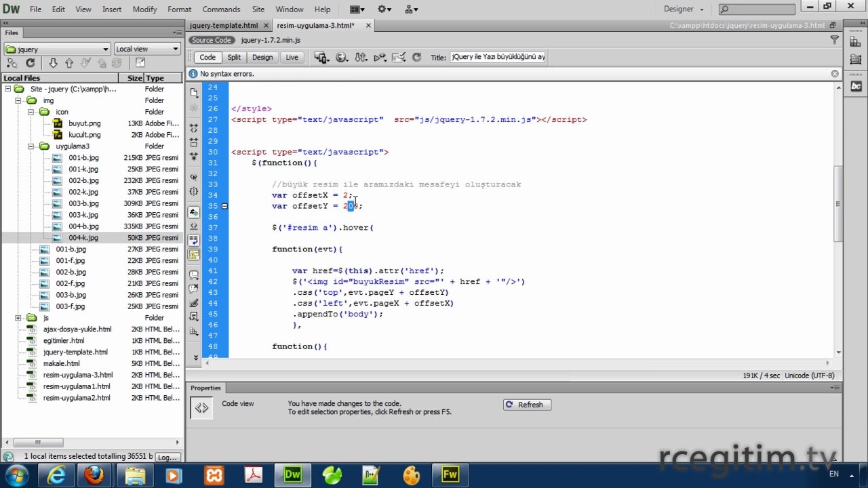
Task: Open the Multiscreen preview icon
Action: coord(322,58)
